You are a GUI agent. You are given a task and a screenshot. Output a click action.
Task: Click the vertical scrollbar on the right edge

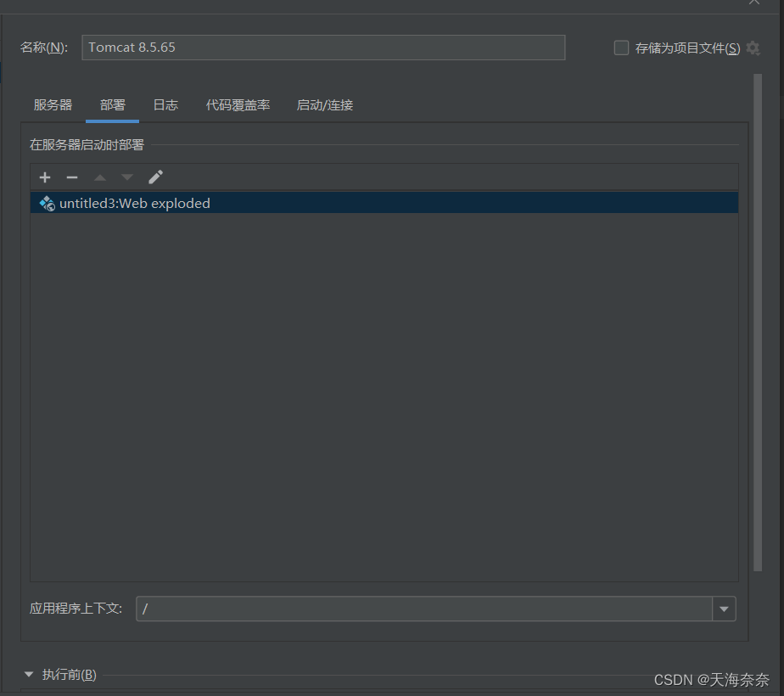pyautogui.click(x=758, y=323)
